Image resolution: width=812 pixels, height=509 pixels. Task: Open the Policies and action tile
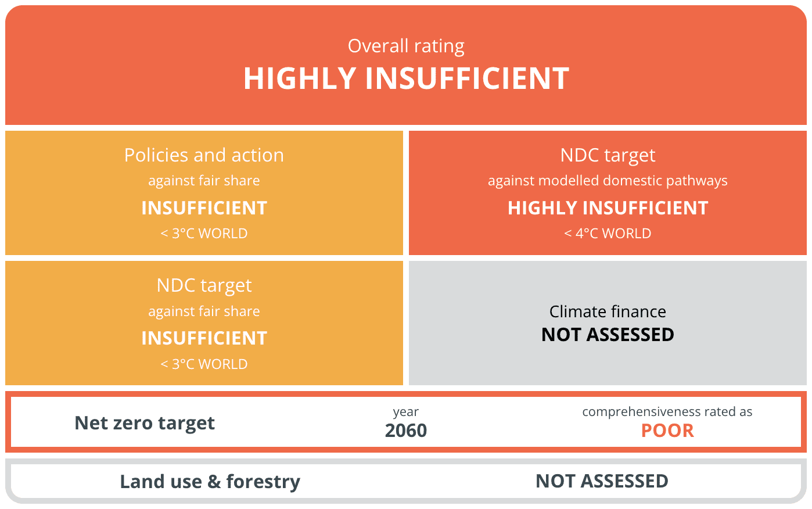[x=204, y=193]
